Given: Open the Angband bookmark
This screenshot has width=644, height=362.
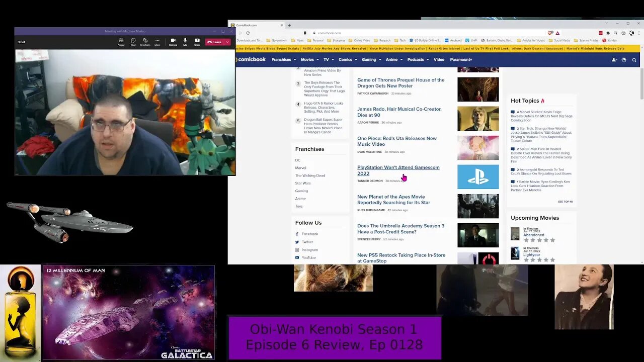Looking at the screenshot, I should (454, 40).
